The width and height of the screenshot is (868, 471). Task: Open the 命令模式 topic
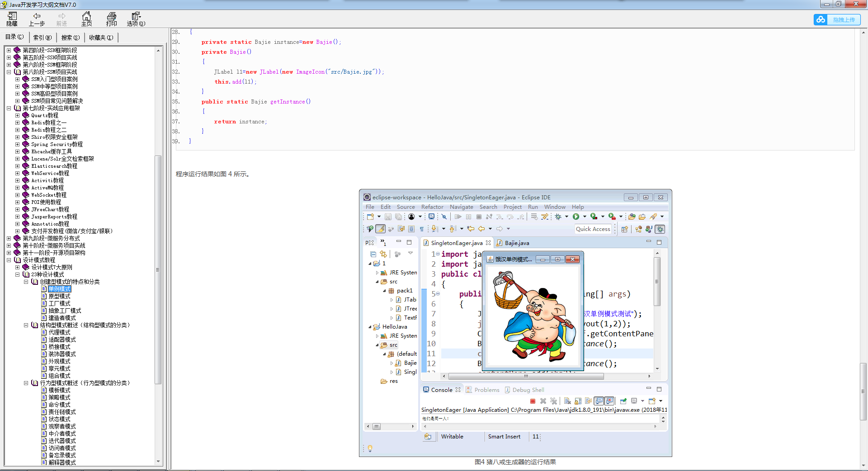click(59, 405)
